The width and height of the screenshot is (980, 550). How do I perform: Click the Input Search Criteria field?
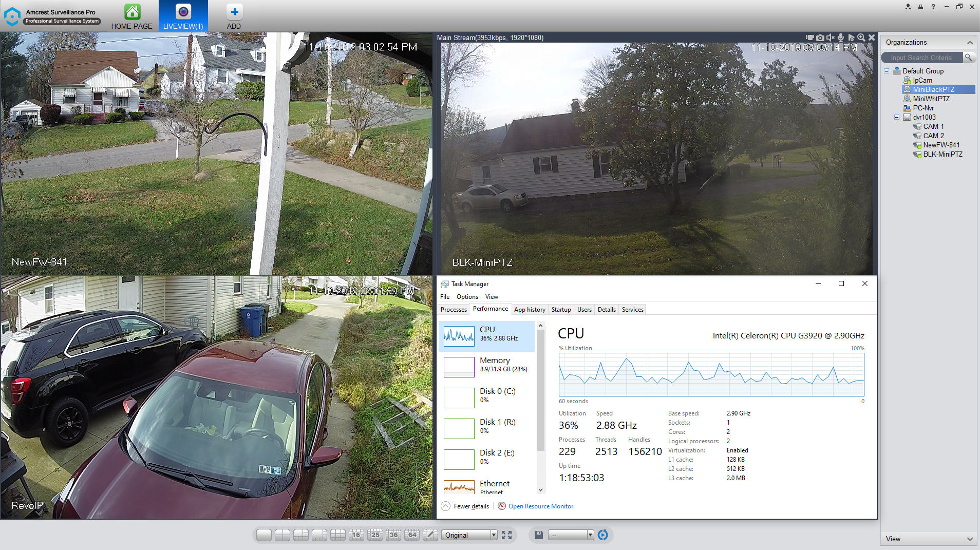point(921,58)
